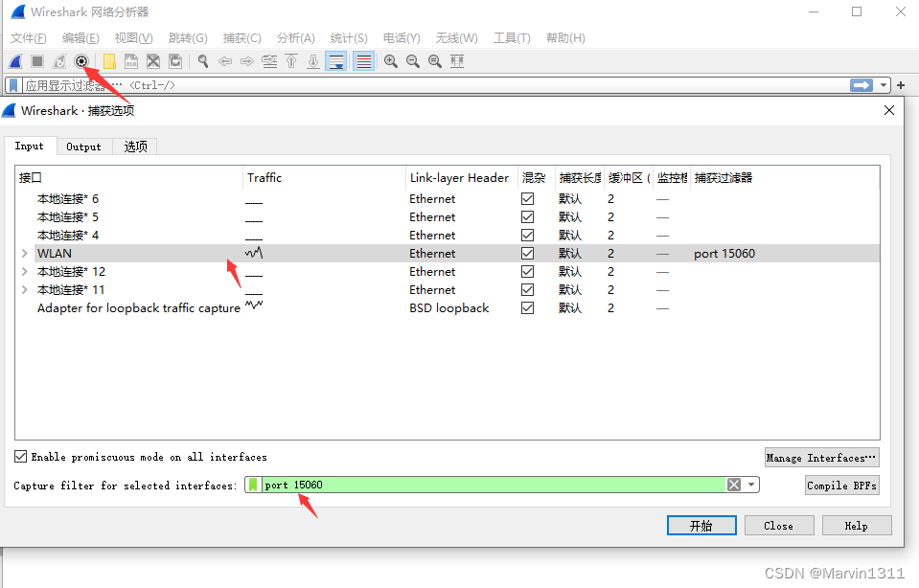Select the Adapter for loopback traffic capture row
Image resolution: width=919 pixels, height=588 pixels.
click(x=447, y=307)
